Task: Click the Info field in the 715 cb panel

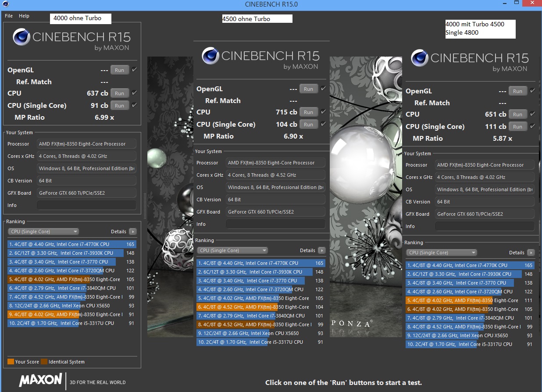Action: coord(275,224)
